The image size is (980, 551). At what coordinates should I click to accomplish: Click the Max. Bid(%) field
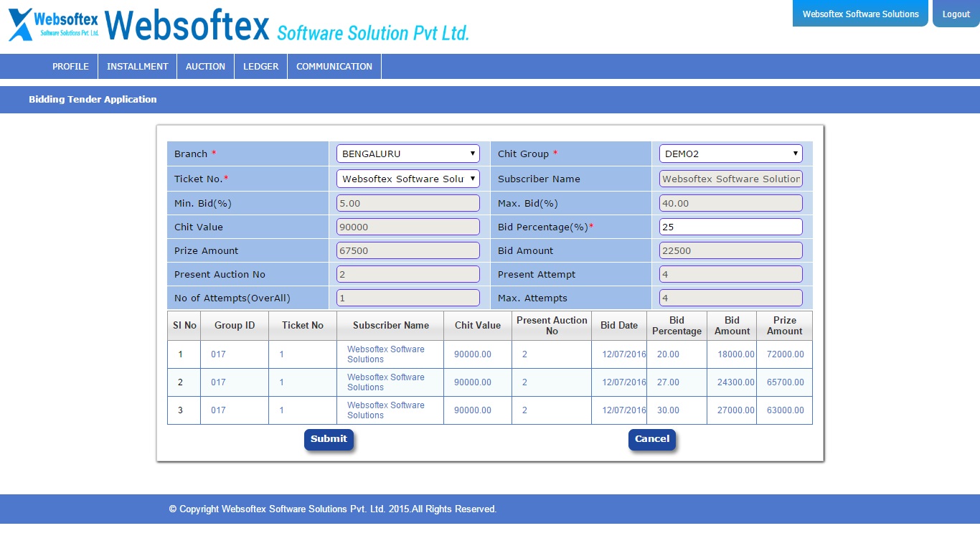(731, 203)
